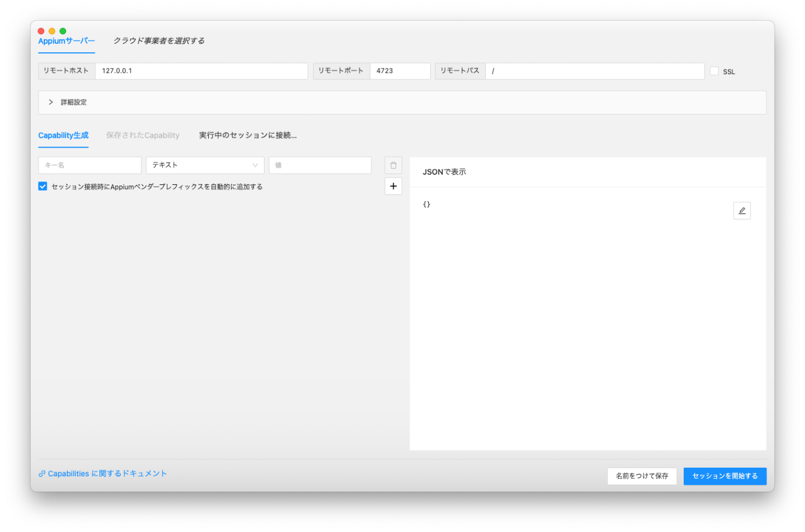Switch to クラウド事業者を選択する tab
805x532 pixels.
pos(159,41)
